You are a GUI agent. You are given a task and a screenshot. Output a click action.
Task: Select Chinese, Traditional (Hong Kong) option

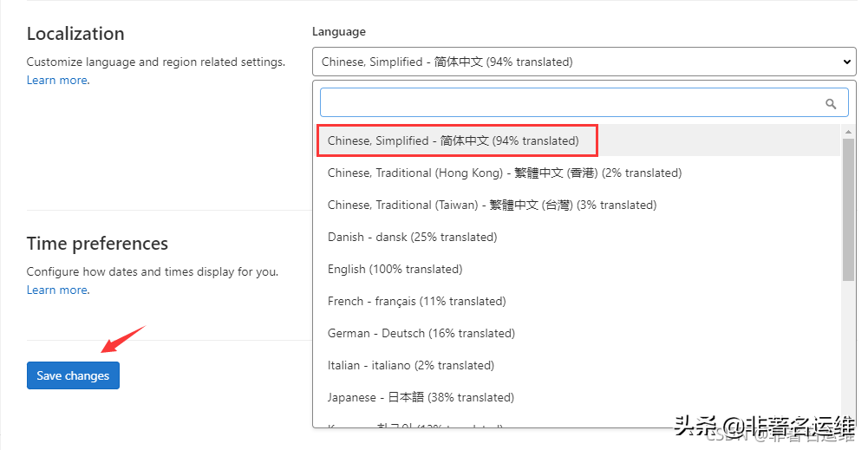(578, 173)
